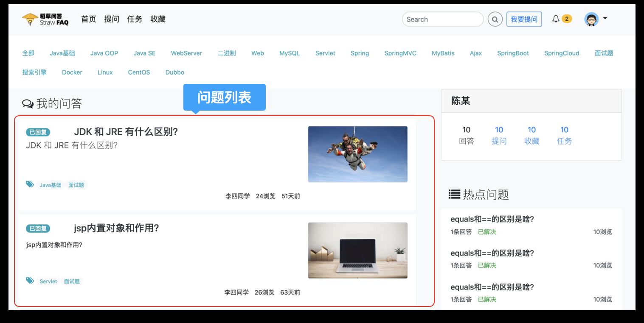The image size is (644, 323).
Task: Click the laptop thumbnail image
Action: [358, 251]
